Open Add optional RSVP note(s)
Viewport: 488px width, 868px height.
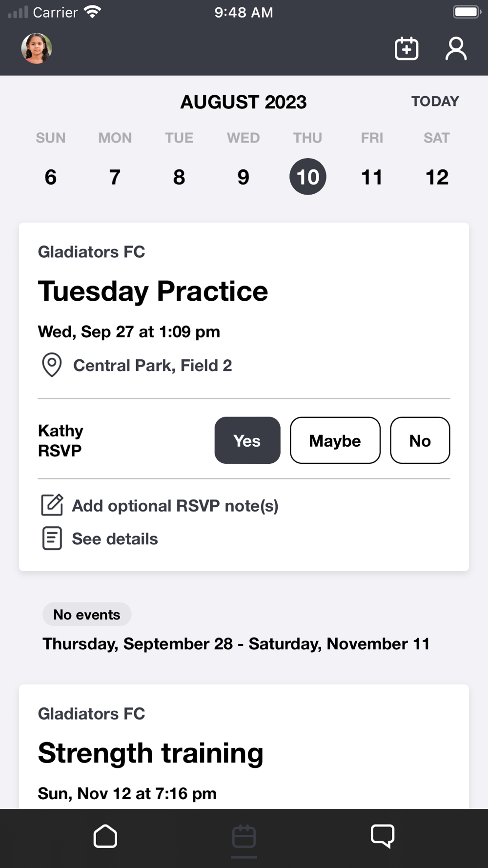(175, 506)
